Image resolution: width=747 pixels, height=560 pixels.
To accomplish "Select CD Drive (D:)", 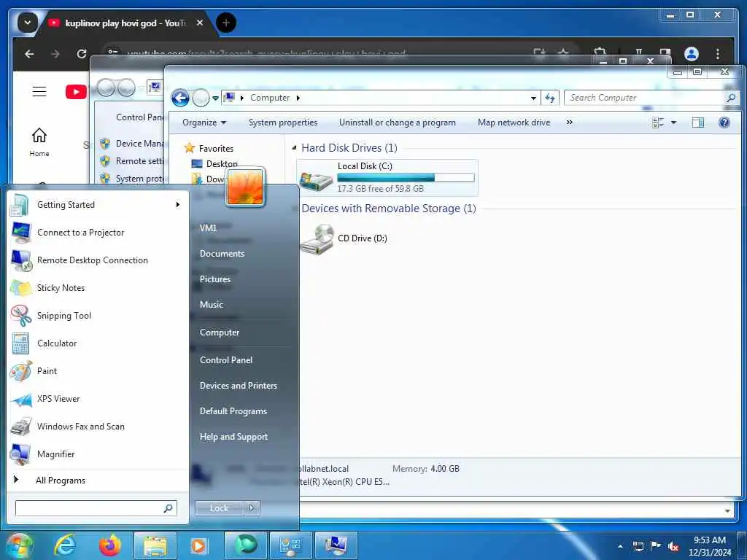I will pyautogui.click(x=344, y=238).
